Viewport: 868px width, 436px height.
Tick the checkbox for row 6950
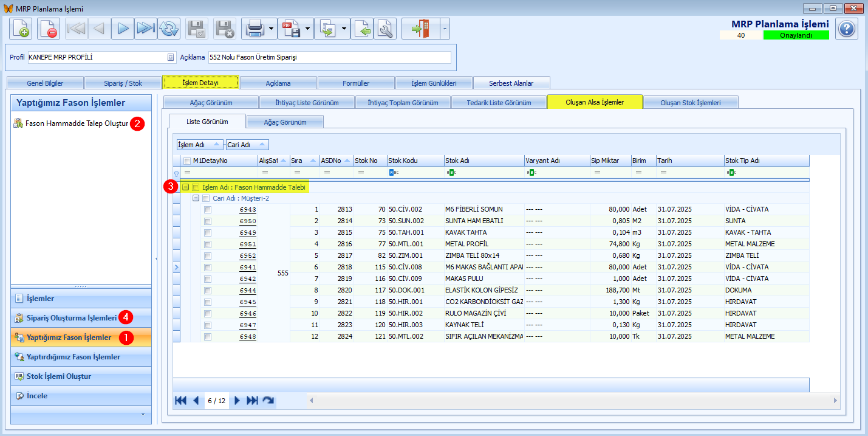[208, 221]
